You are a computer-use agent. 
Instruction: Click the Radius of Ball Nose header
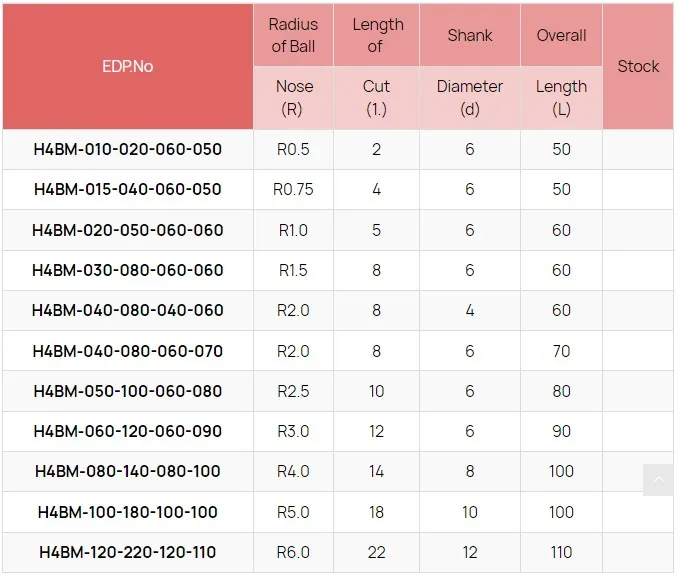pos(294,67)
